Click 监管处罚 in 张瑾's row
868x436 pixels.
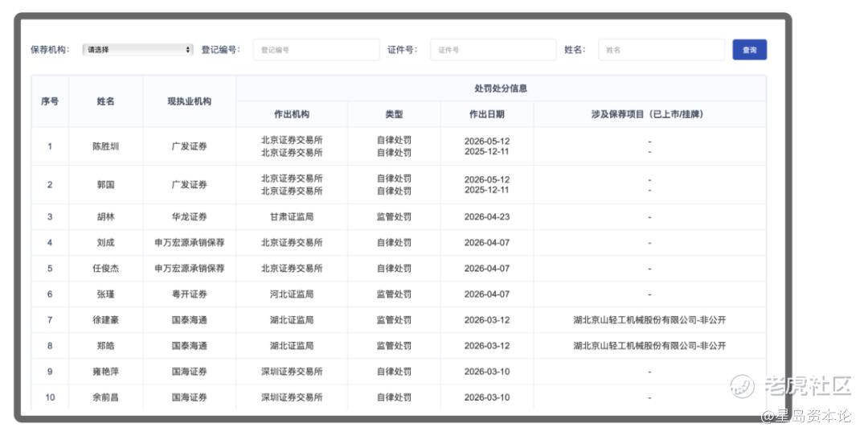point(394,294)
